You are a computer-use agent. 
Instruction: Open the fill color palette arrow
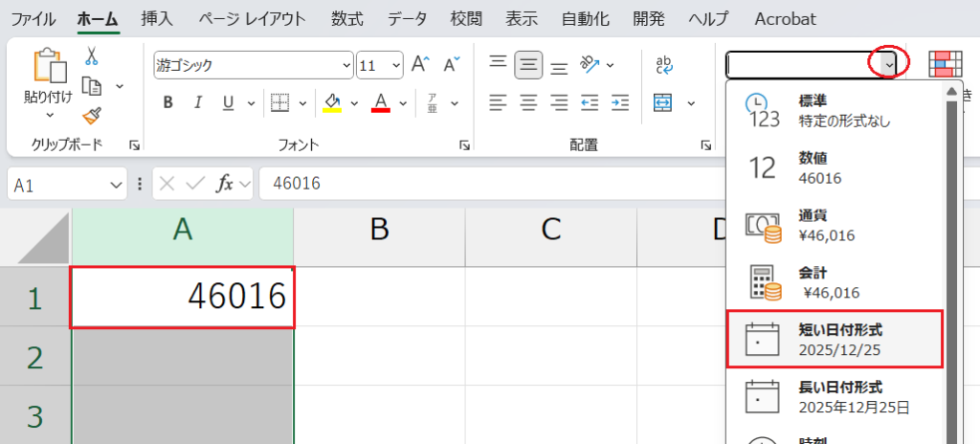pos(354,103)
